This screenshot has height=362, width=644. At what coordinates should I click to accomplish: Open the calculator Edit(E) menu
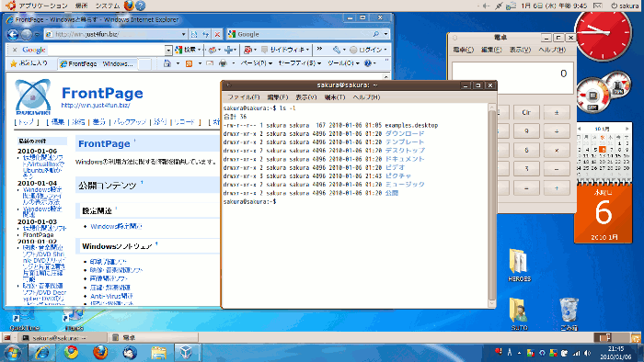point(491,50)
